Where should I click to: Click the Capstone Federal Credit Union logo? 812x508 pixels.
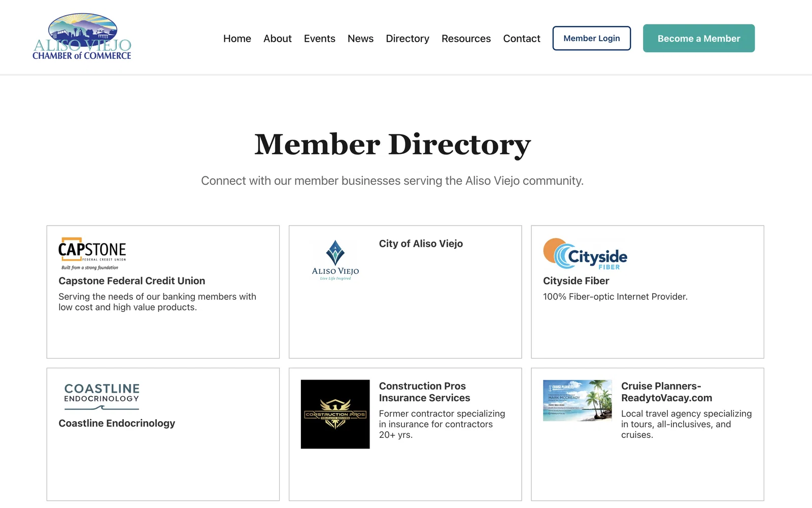(92, 254)
